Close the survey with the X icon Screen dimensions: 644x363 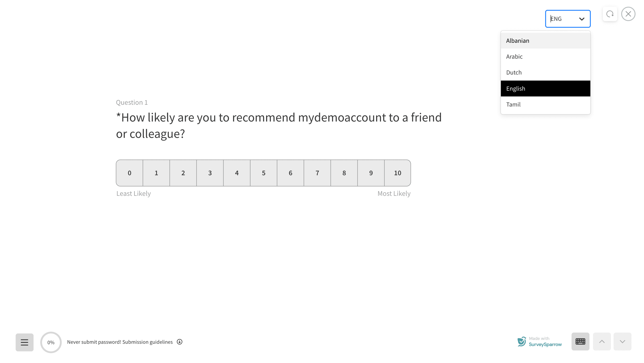[628, 14]
